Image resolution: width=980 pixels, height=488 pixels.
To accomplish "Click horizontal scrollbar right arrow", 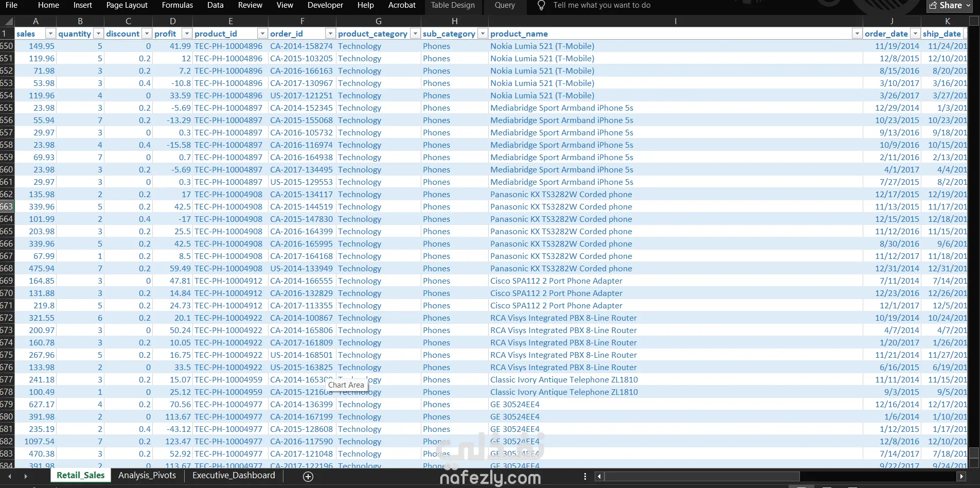I will click(x=961, y=477).
